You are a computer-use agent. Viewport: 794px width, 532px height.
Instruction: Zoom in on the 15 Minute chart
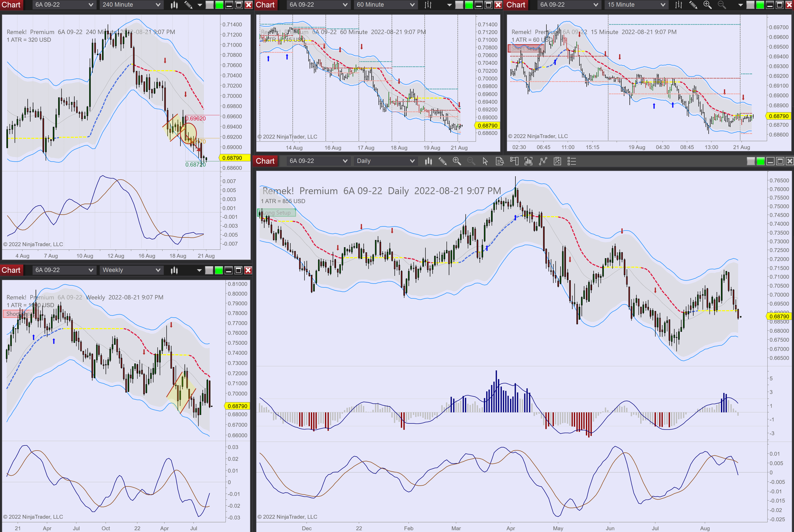pyautogui.click(x=707, y=5)
